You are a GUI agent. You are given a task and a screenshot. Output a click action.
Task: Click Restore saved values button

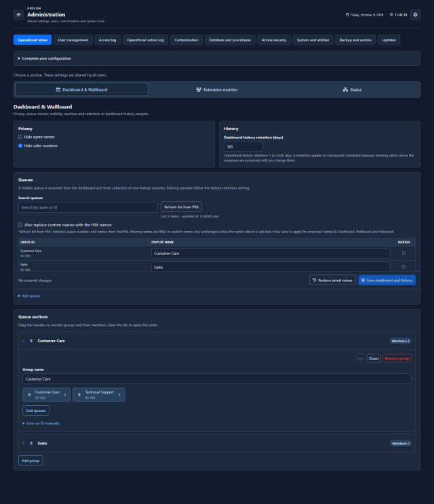click(x=332, y=280)
